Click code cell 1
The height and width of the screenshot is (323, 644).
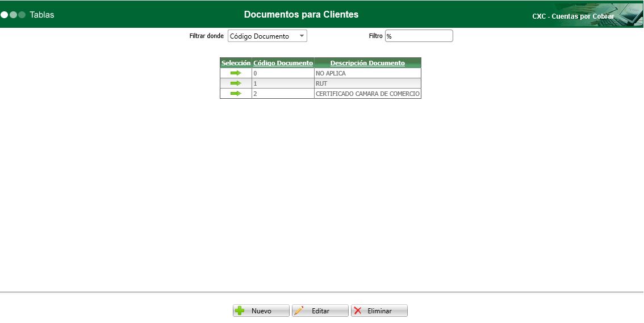283,83
